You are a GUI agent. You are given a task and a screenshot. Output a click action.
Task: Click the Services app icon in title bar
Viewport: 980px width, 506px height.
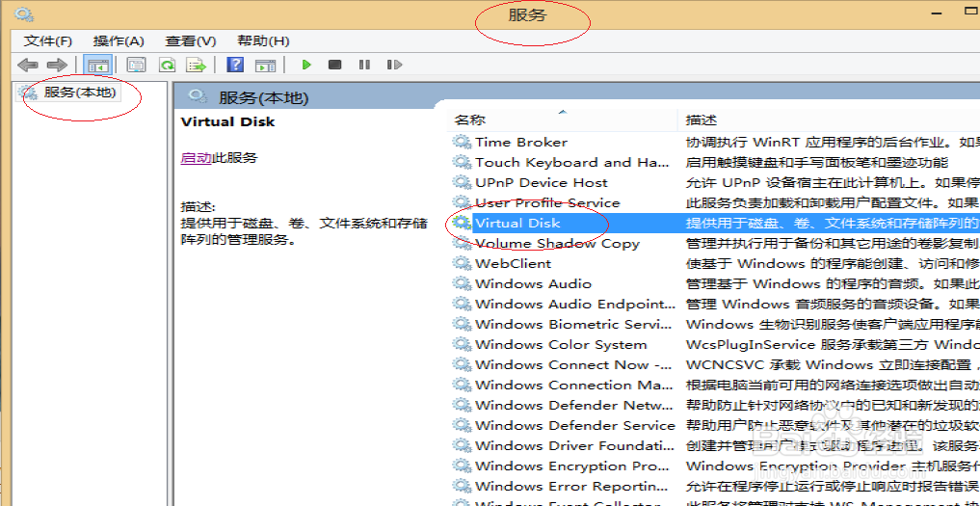pos(24,13)
